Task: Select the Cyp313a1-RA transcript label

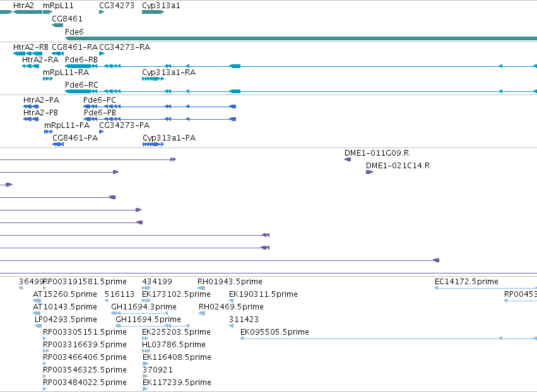Action: 169,72
